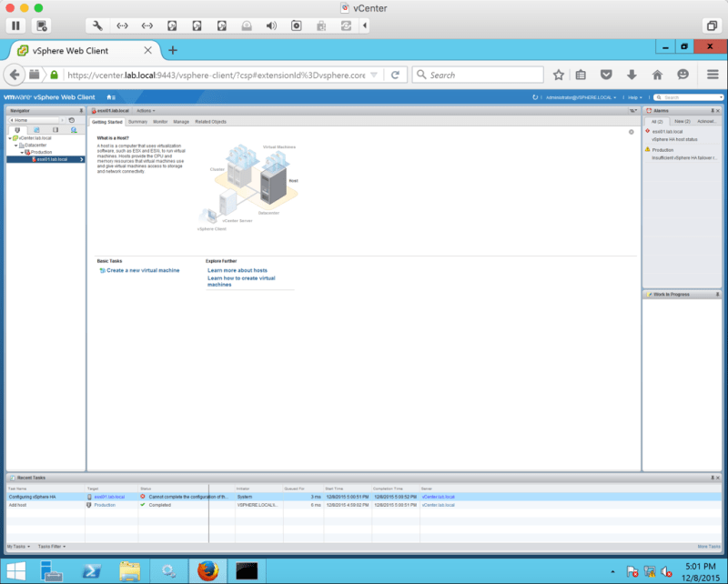Pin the Recent Tasks panel
Image resolution: width=728 pixels, height=584 pixels.
click(x=713, y=477)
